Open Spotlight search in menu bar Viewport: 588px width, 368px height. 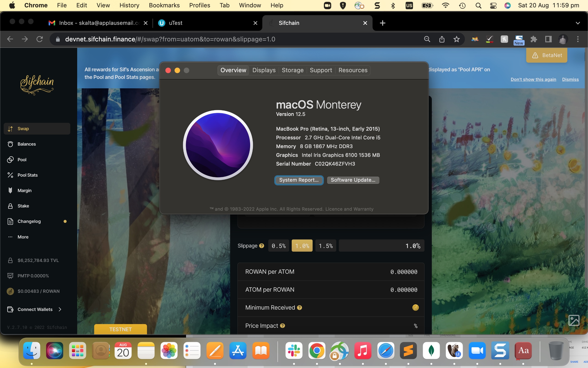click(478, 5)
